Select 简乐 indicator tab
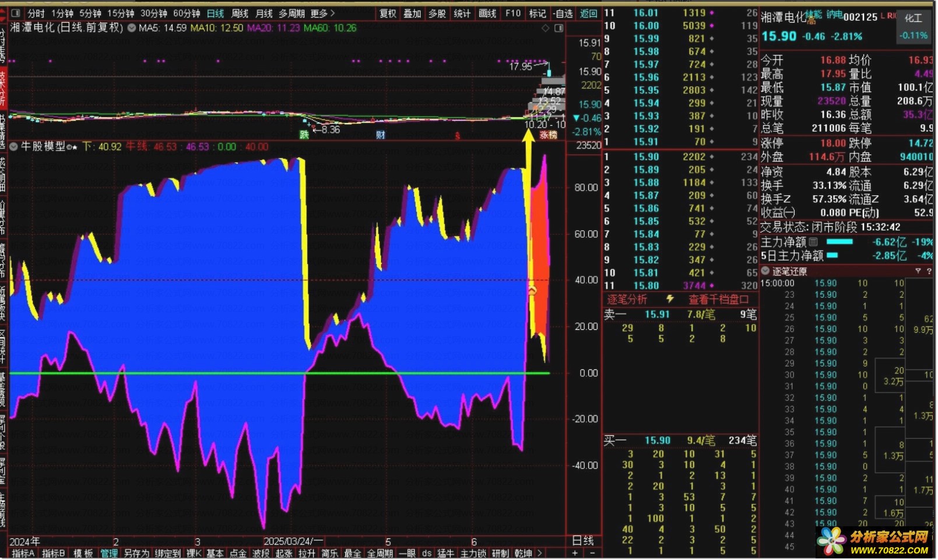938x560 pixels. click(329, 553)
